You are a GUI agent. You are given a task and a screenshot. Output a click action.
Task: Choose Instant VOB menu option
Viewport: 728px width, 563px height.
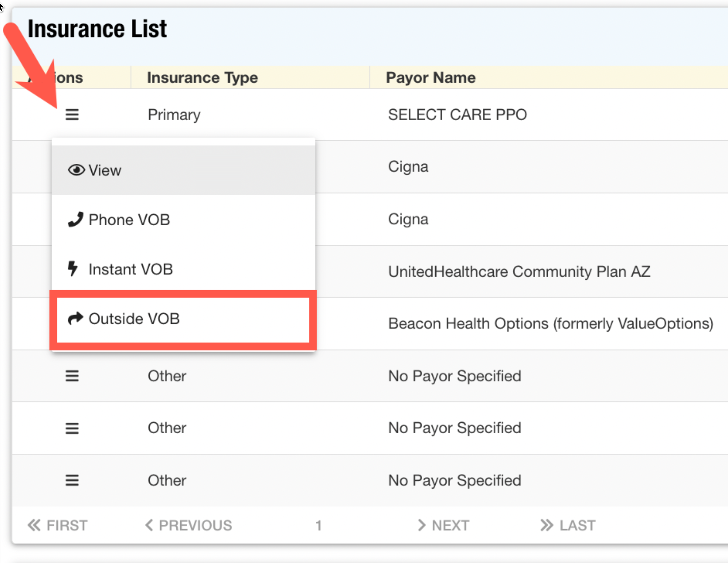130,269
